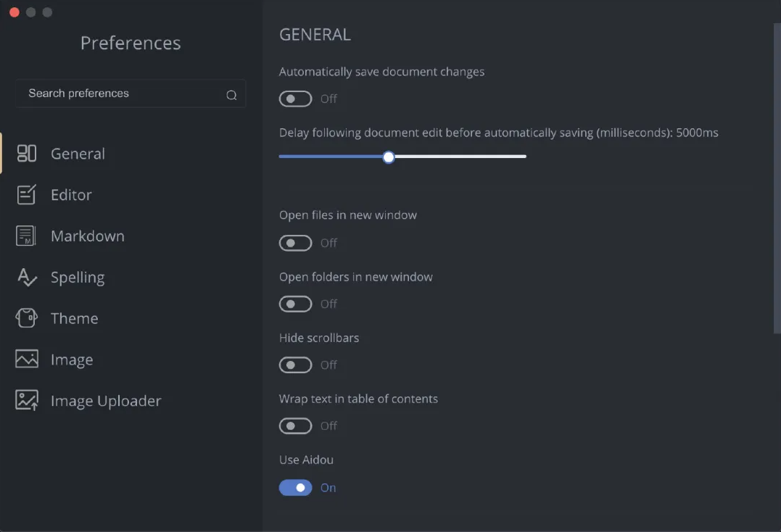Click the Theme shirt icon
This screenshot has height=532, width=781.
coord(26,318)
